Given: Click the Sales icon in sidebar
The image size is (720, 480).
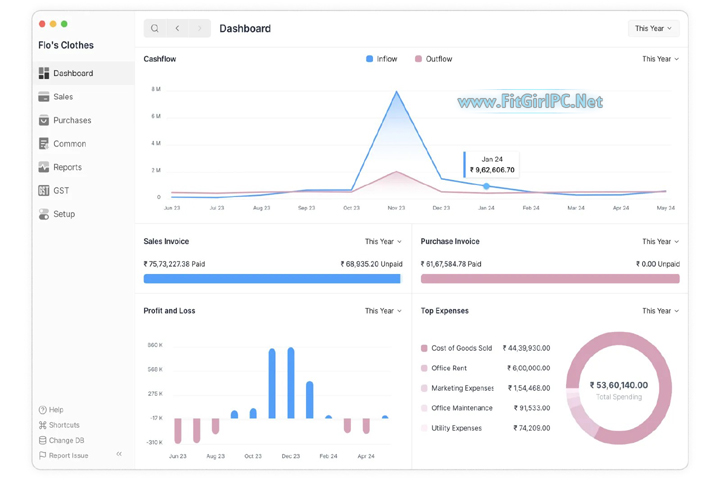Looking at the screenshot, I should [44, 97].
